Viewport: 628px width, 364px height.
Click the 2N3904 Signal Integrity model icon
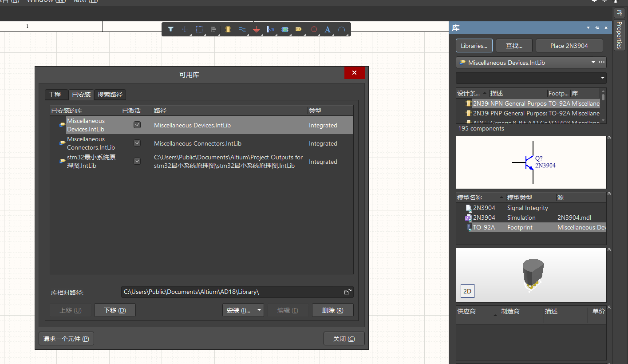tap(469, 208)
